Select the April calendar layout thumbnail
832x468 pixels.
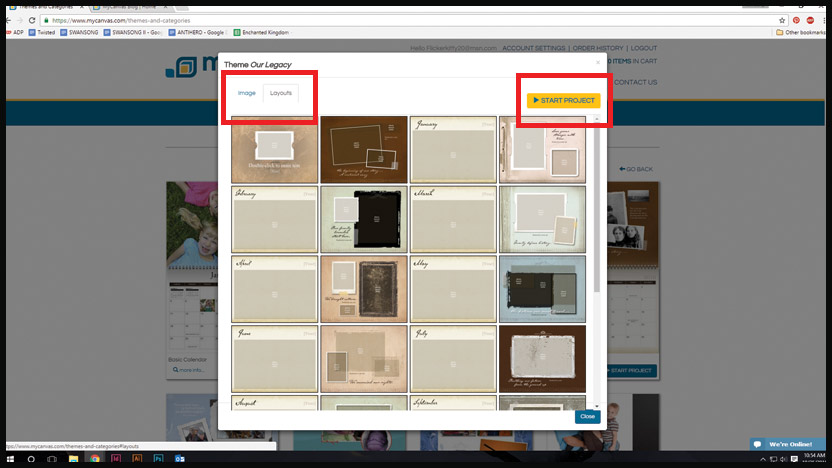point(274,289)
